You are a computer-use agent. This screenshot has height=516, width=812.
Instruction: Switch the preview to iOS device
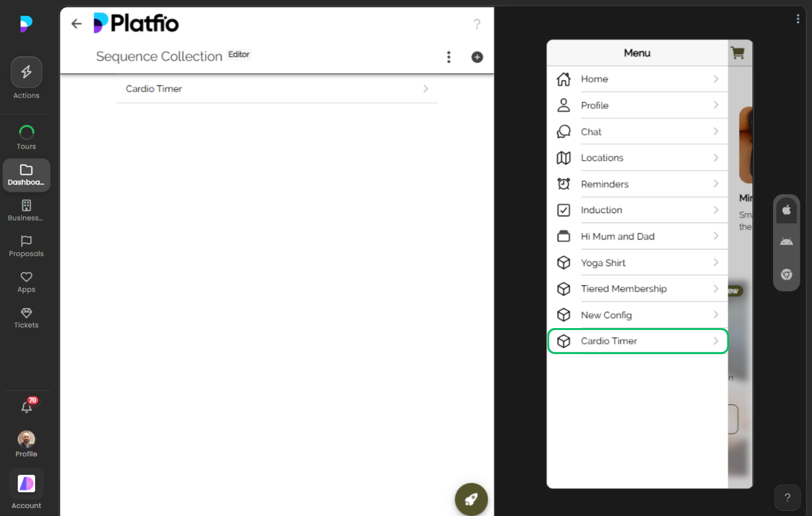pyautogui.click(x=786, y=210)
